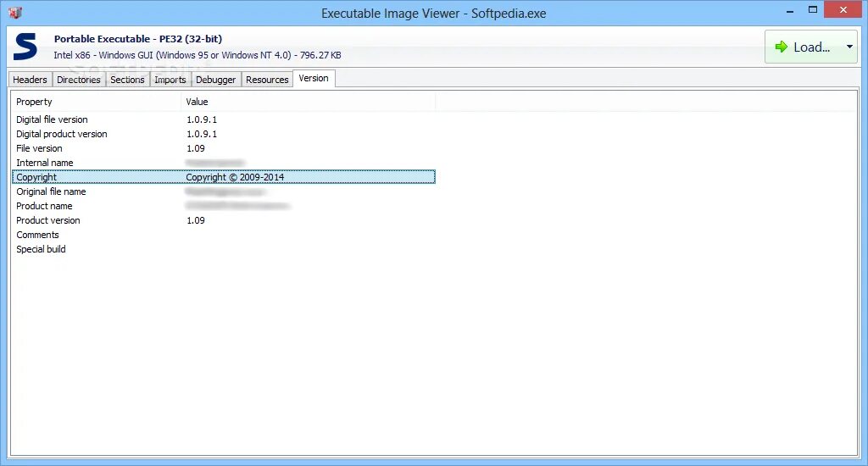This screenshot has width=868, height=466.
Task: Switch to the Headers tab
Action: (x=30, y=80)
